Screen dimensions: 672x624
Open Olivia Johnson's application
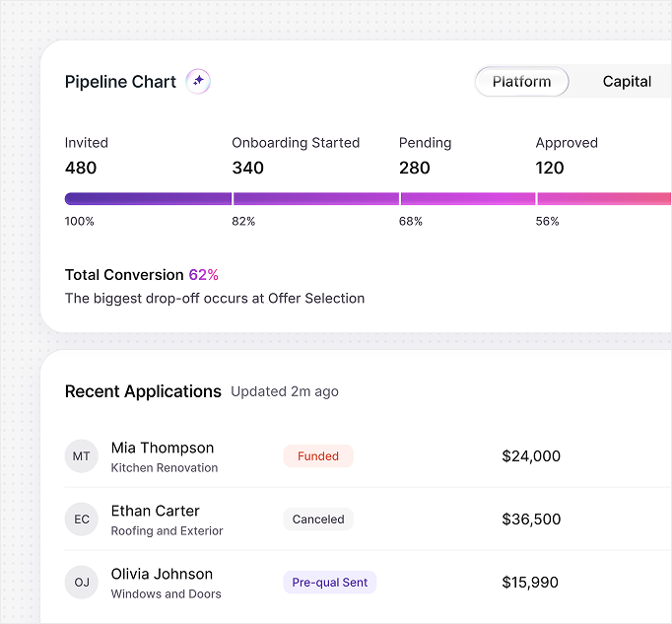(369, 582)
